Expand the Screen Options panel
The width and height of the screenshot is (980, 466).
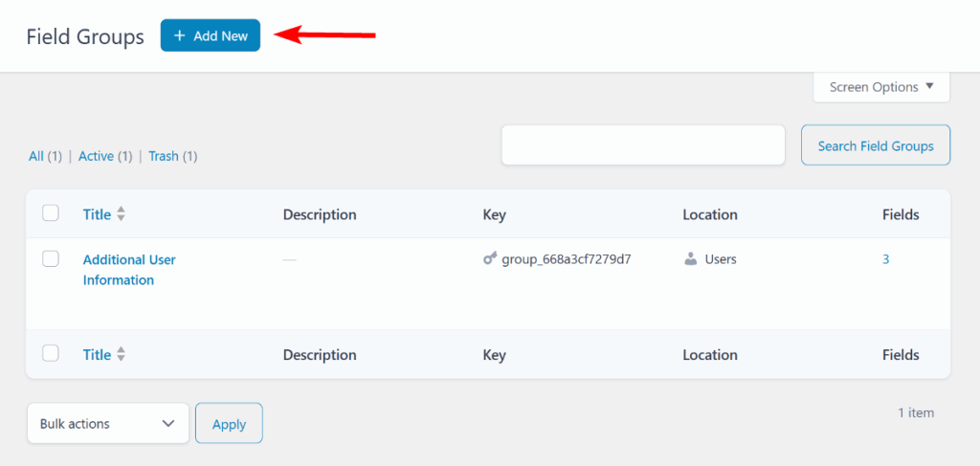881,87
